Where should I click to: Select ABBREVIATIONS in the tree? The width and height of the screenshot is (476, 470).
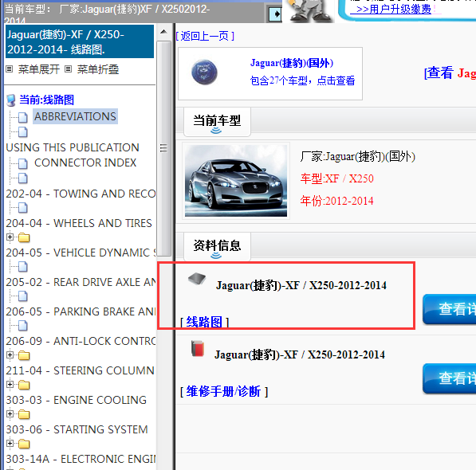pos(75,116)
